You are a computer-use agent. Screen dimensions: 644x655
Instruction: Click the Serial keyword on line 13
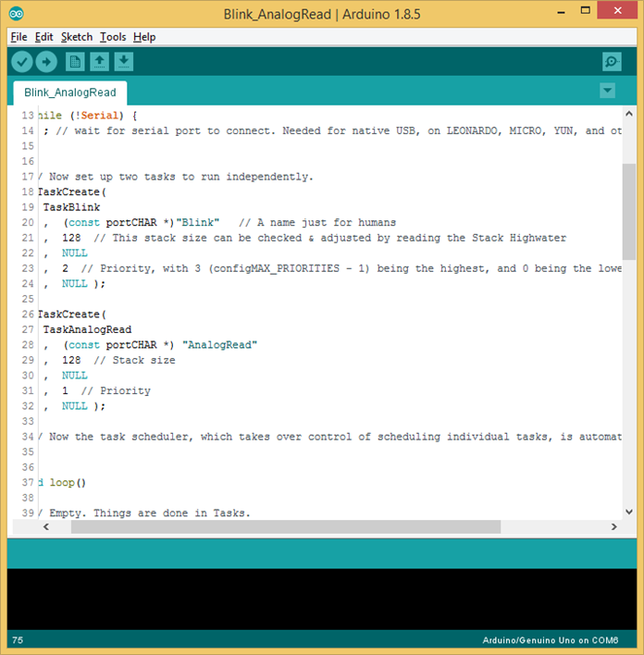[99, 116]
